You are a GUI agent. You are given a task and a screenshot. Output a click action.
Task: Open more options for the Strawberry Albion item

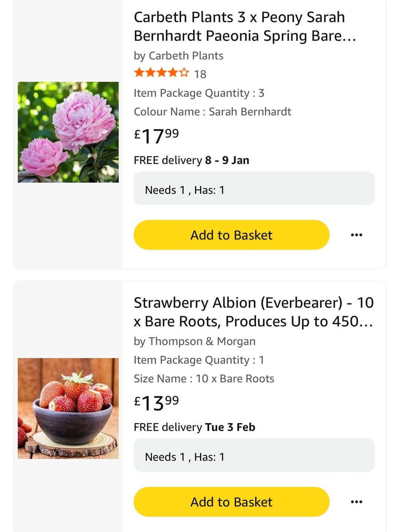356,502
